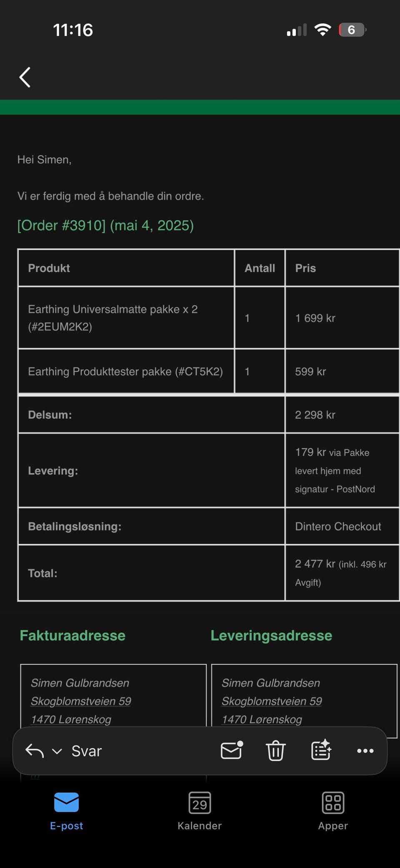Tap the back arrow to leave the email
Screen dimensions: 400x868
point(25,77)
